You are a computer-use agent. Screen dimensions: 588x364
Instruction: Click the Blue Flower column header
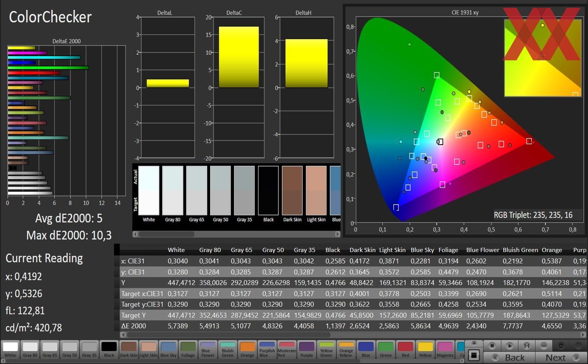coord(483,250)
